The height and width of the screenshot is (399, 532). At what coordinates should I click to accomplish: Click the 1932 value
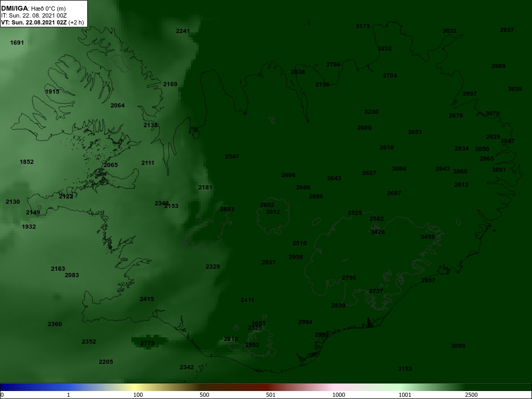29,227
